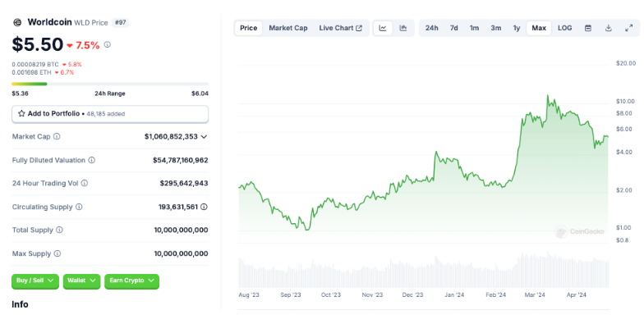Expand Market Cap value chevron
The width and height of the screenshot is (644, 324).
click(204, 136)
